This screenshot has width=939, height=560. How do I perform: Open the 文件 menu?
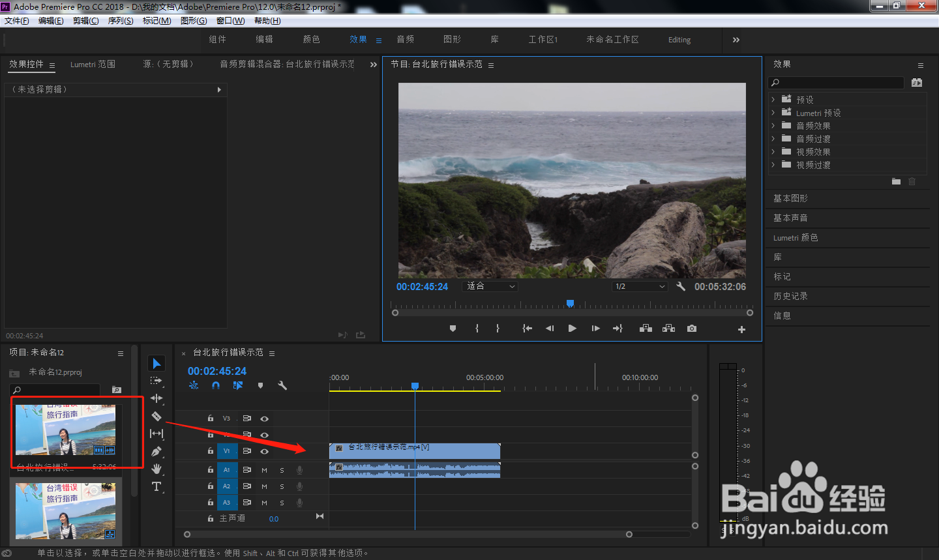click(x=17, y=21)
